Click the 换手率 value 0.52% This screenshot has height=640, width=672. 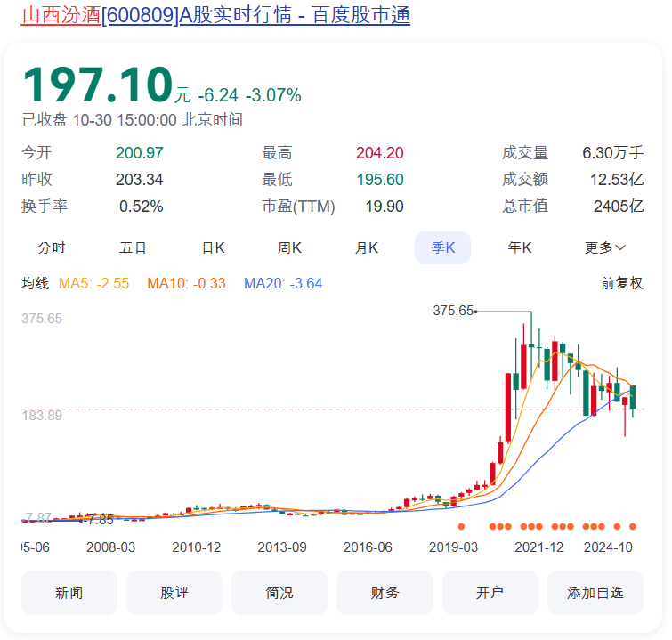point(141,207)
